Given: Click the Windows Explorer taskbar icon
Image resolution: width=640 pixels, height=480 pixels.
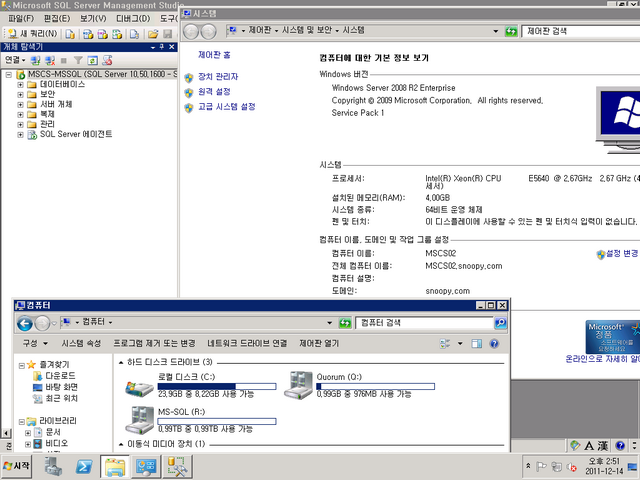Looking at the screenshot, I should pos(115,466).
